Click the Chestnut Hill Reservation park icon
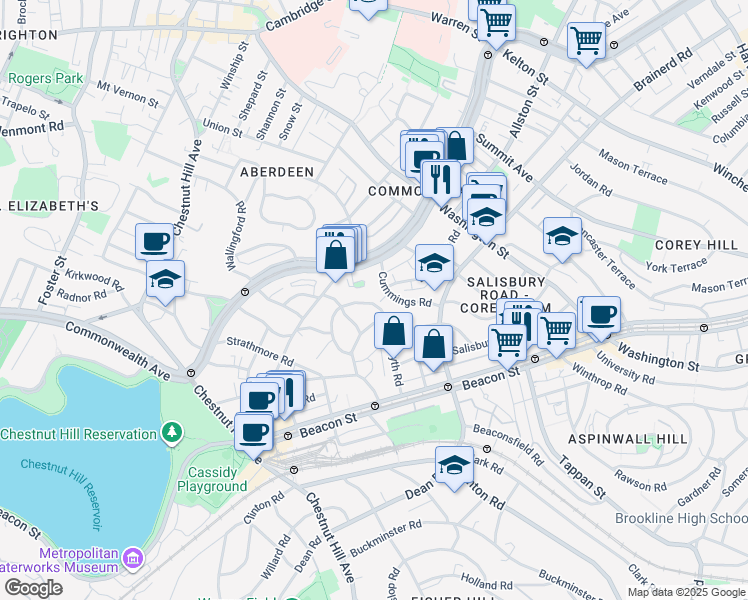 [x=174, y=433]
